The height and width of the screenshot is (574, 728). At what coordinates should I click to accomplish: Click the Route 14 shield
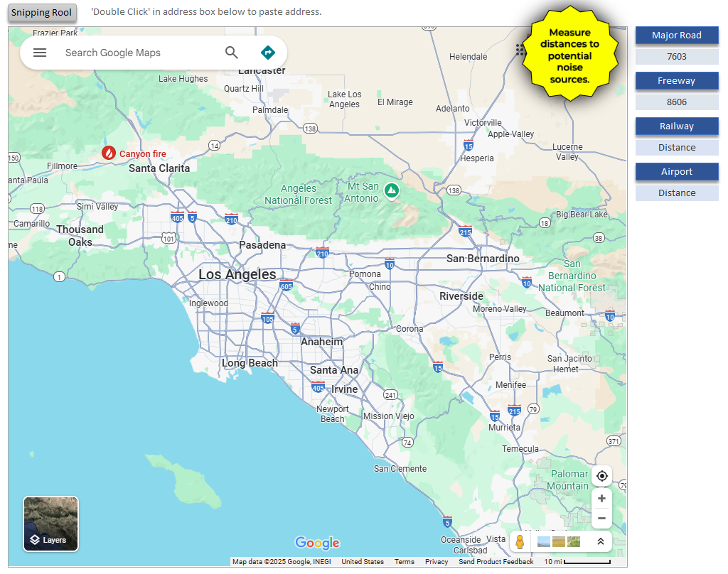pyautogui.click(x=214, y=145)
